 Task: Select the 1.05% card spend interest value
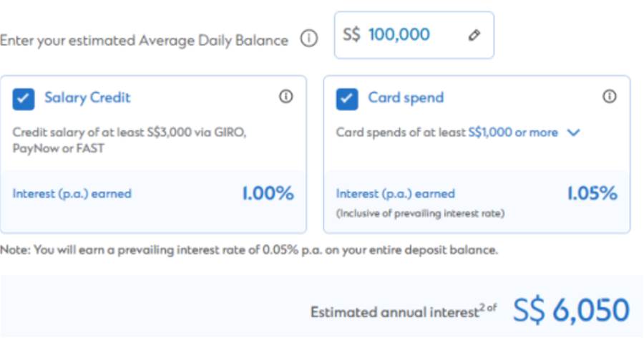coord(592,193)
